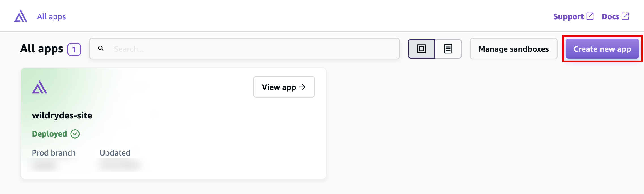Click the Amplify logo in the header
Viewport: 644px width, 194px height.
coord(21,16)
